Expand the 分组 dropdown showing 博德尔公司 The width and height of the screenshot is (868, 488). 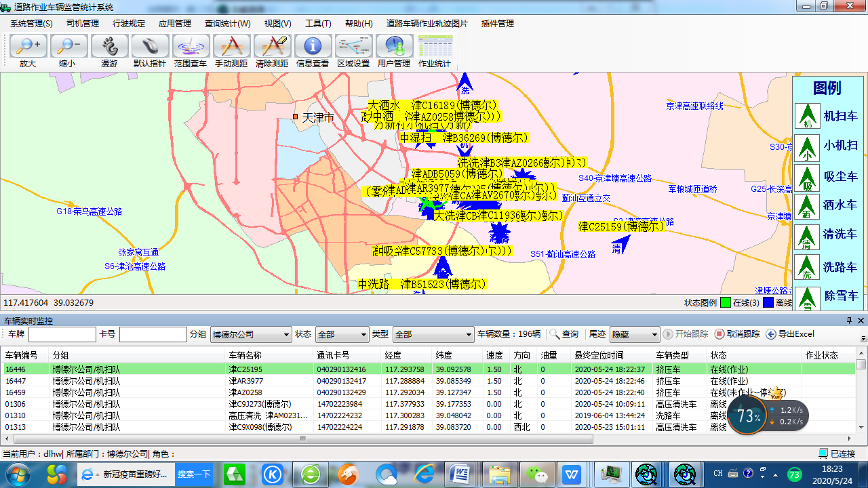(x=285, y=335)
